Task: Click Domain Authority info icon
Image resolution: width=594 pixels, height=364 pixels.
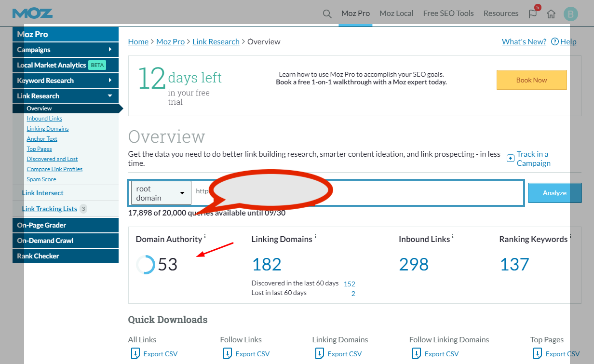Action: click(205, 236)
